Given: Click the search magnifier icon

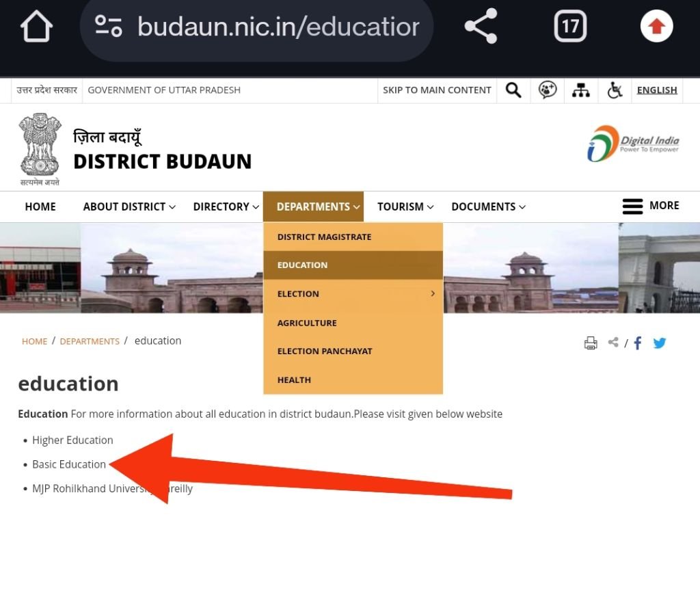Looking at the screenshot, I should (513, 90).
